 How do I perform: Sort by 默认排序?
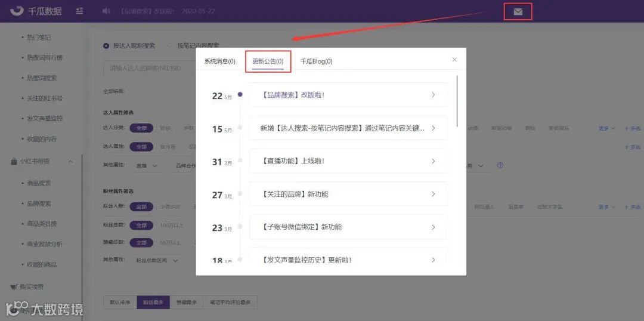(x=120, y=302)
